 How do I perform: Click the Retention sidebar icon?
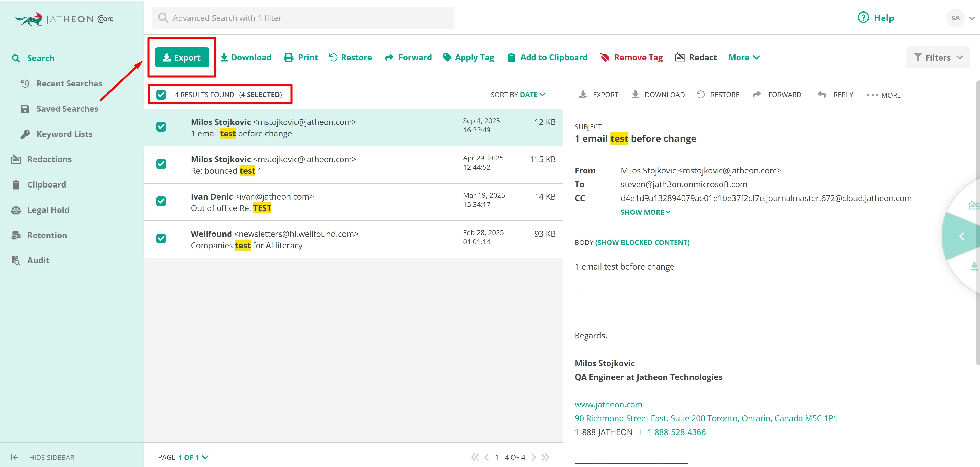pyautogui.click(x=16, y=235)
